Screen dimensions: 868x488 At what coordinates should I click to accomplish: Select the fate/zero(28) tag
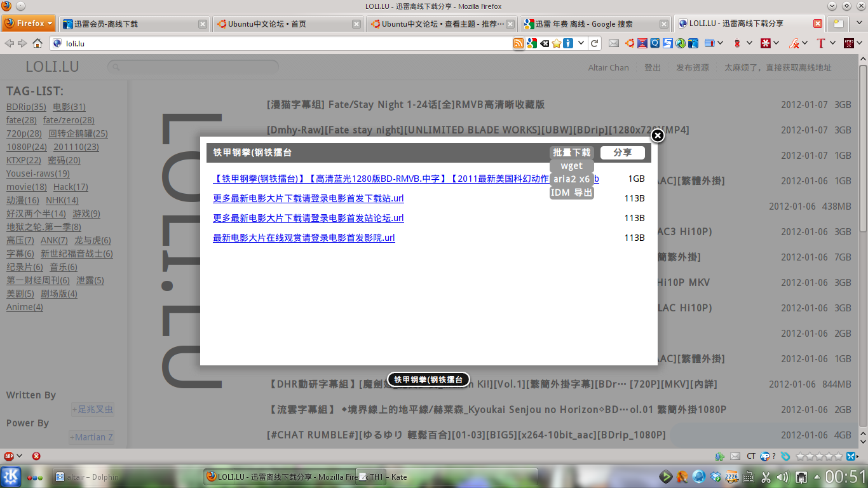pos(69,120)
